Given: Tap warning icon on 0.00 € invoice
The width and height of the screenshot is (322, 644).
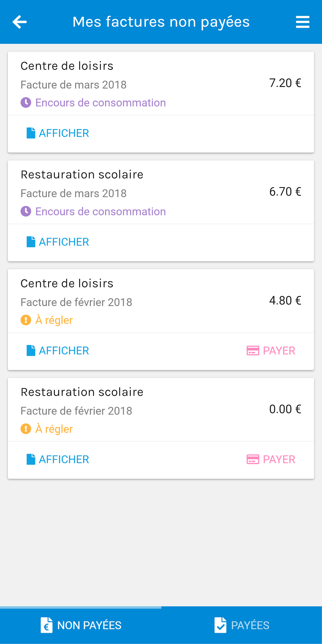Looking at the screenshot, I should 26,429.
